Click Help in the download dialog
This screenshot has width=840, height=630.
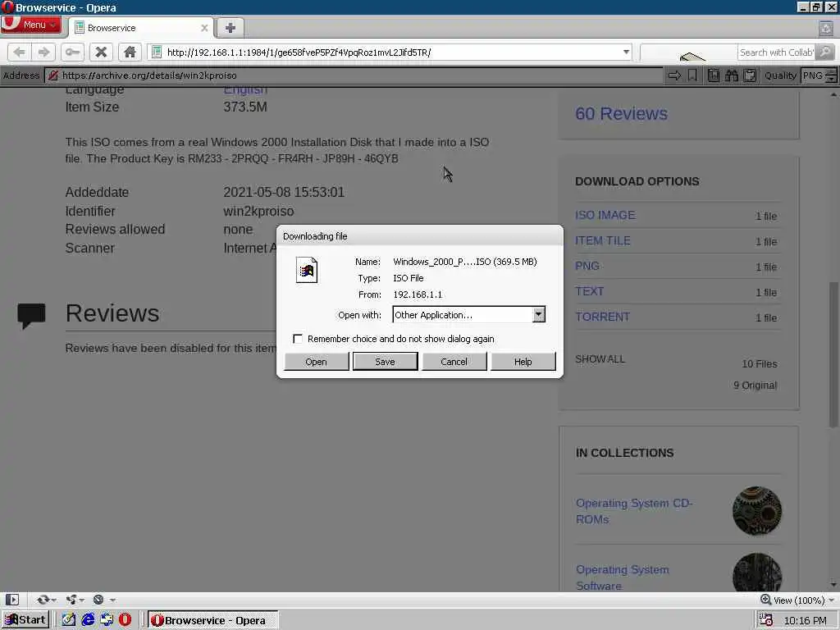(x=523, y=362)
